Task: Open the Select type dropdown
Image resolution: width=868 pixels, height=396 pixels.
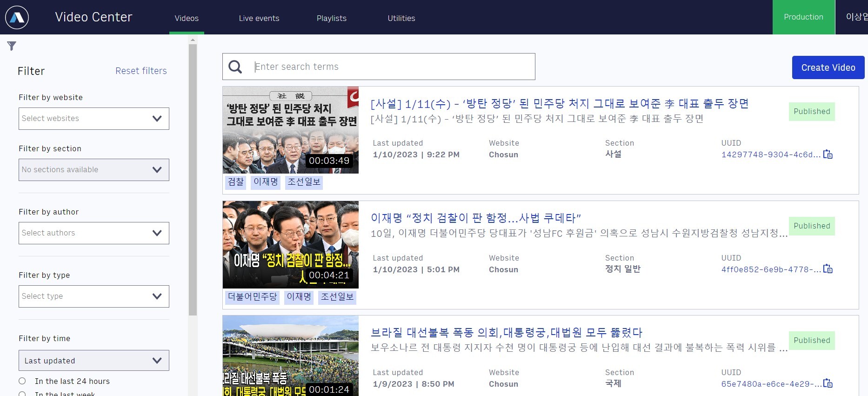Action: tap(94, 296)
